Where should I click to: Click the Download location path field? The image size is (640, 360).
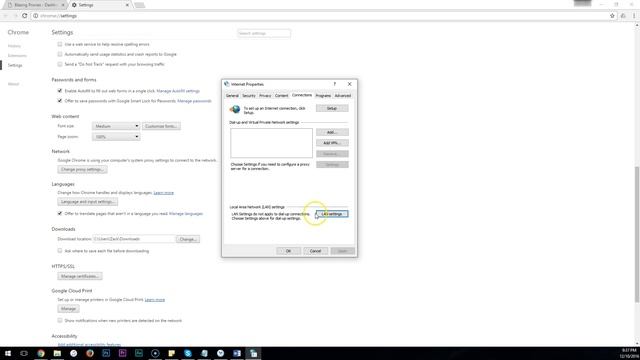(134, 239)
